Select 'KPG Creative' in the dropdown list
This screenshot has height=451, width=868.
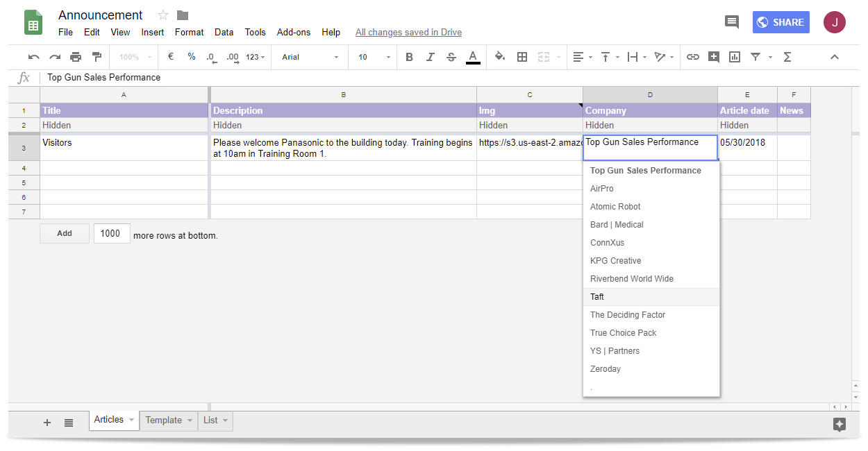click(x=651, y=261)
